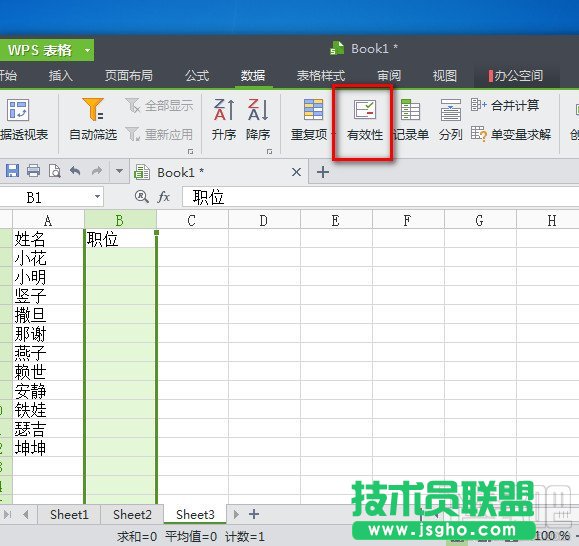Select the cell containing 铁娃
Screen dimensions: 579x546
click(x=48, y=409)
